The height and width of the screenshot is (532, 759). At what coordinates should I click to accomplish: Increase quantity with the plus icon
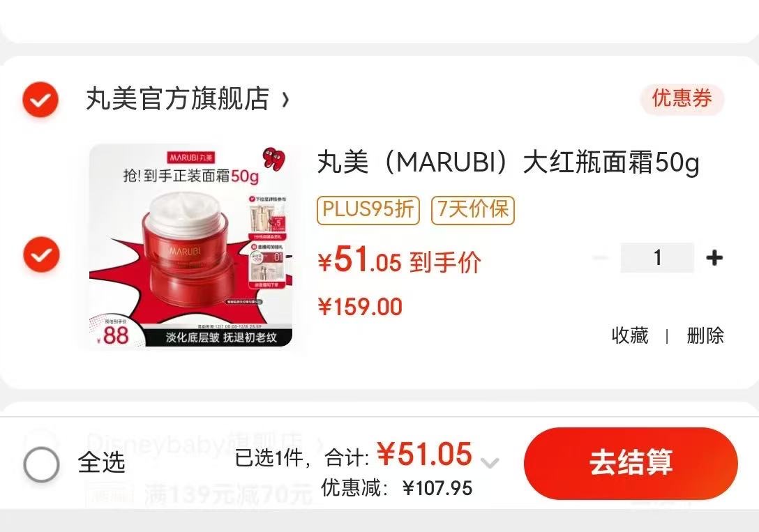(x=714, y=257)
